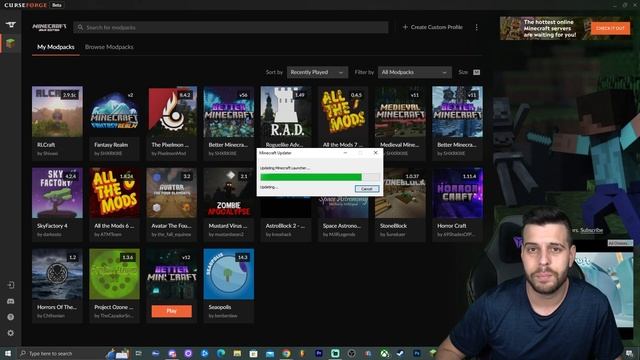Click the Windows Start button
640x360 pixels.
8,353
